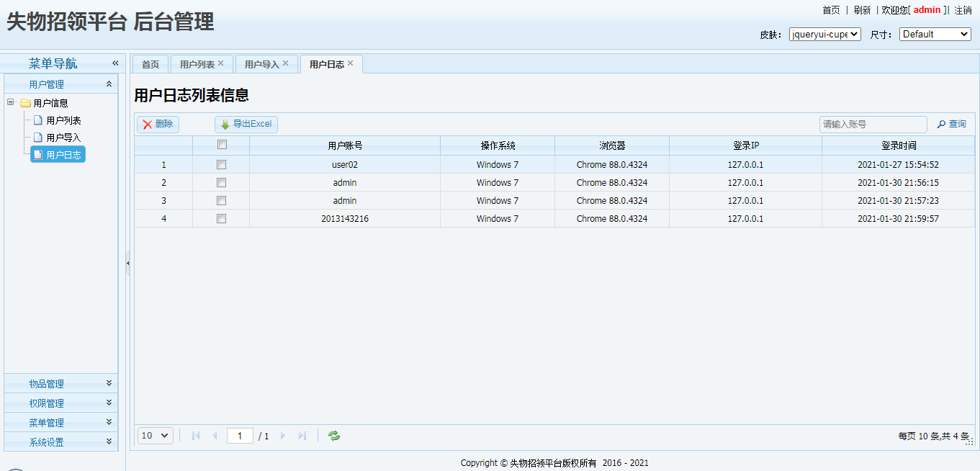Click the 请输入账号 search input field
Screen dimensions: 980x471
click(x=873, y=125)
